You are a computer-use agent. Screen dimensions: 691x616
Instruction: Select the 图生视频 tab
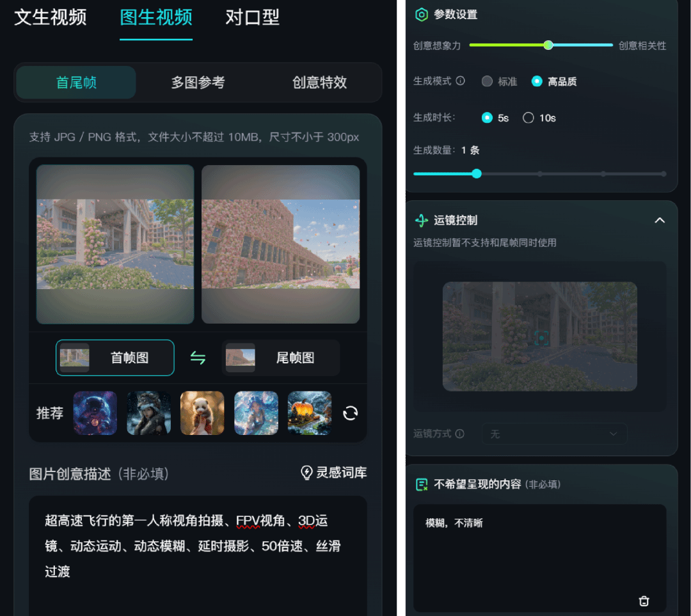(156, 18)
